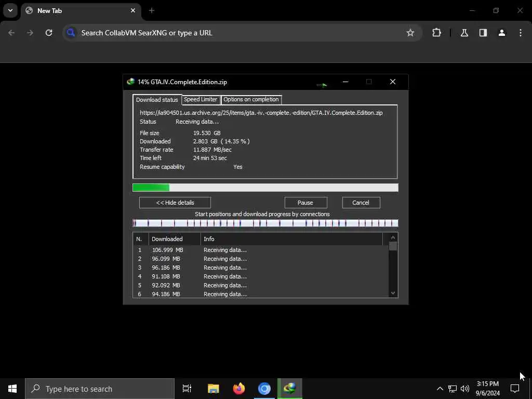Open network status tray icon
This screenshot has width=532, height=399.
click(453, 389)
